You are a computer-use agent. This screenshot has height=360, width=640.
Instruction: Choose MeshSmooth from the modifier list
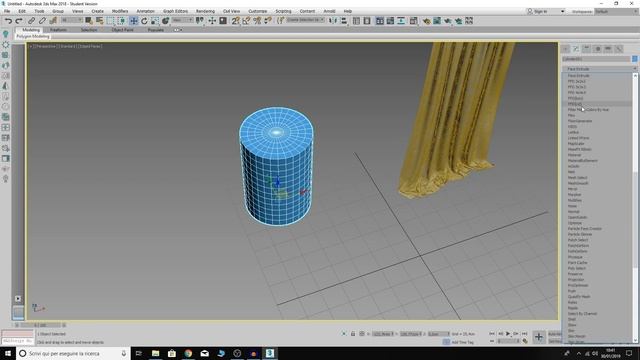pos(578,183)
